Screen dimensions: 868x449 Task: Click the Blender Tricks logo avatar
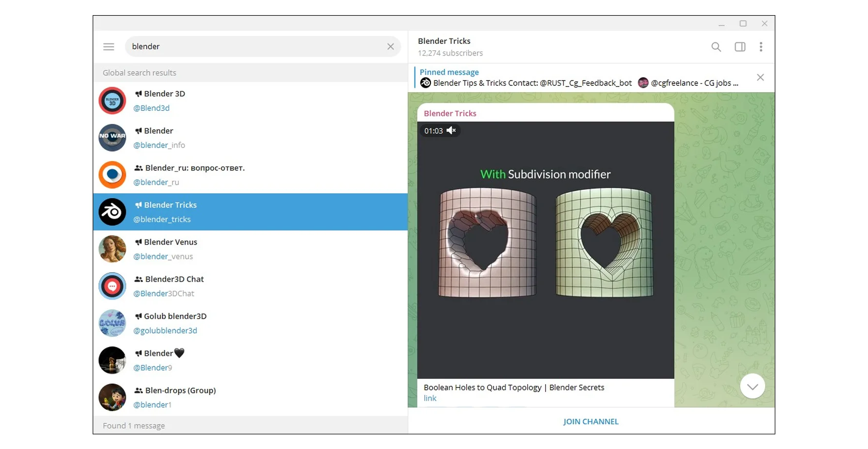pos(113,212)
